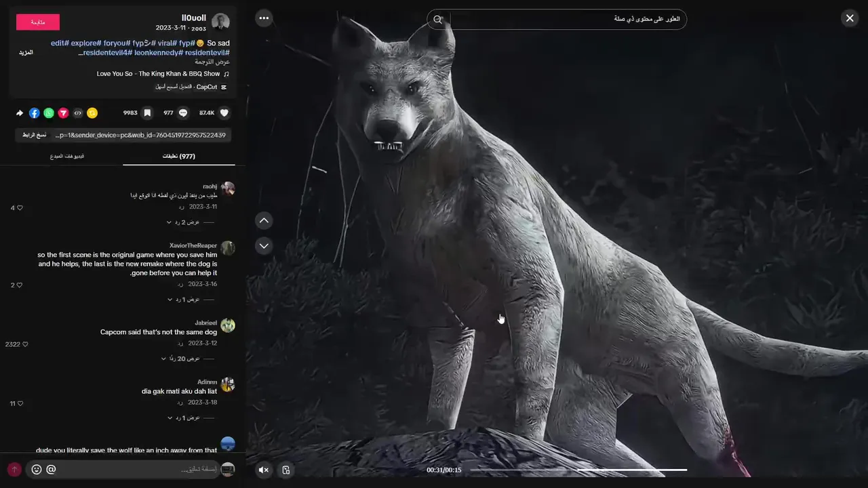Open ll0uoll profile picture
This screenshot has width=868, height=488.
220,22
